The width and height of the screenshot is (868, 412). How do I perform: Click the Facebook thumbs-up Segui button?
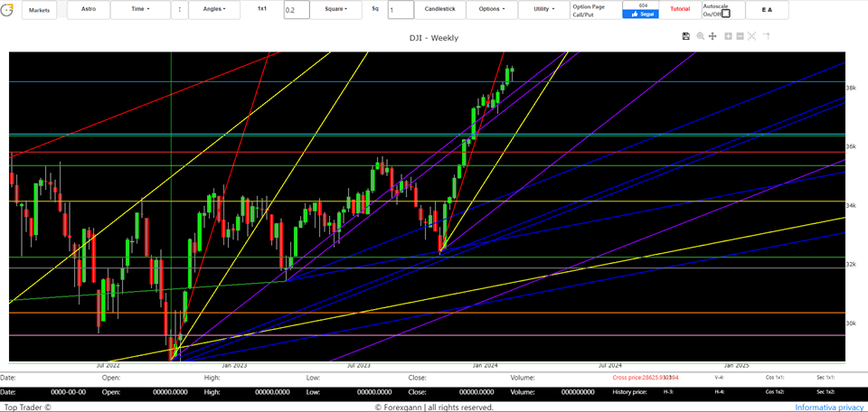pos(640,14)
